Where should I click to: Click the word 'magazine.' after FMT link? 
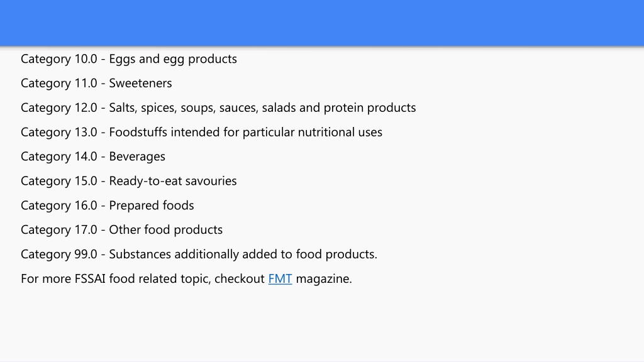click(x=324, y=278)
